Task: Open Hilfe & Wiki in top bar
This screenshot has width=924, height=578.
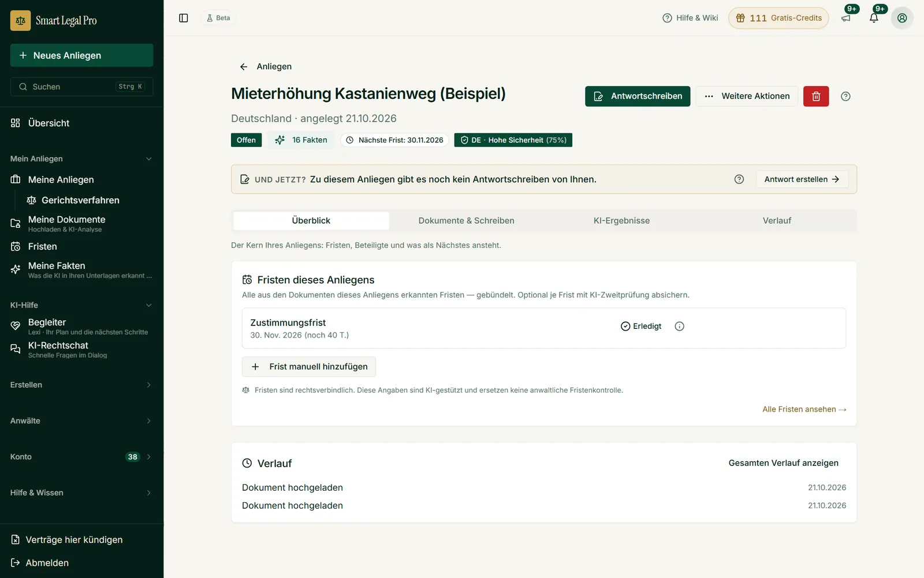Action: click(690, 18)
